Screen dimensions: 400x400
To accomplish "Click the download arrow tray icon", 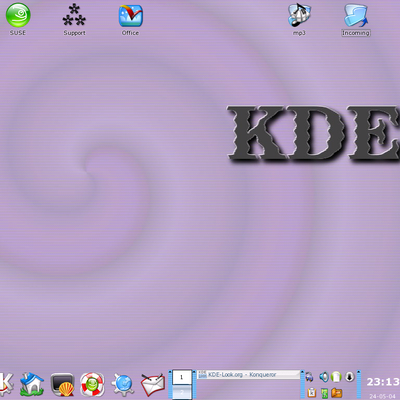I will (x=349, y=377).
